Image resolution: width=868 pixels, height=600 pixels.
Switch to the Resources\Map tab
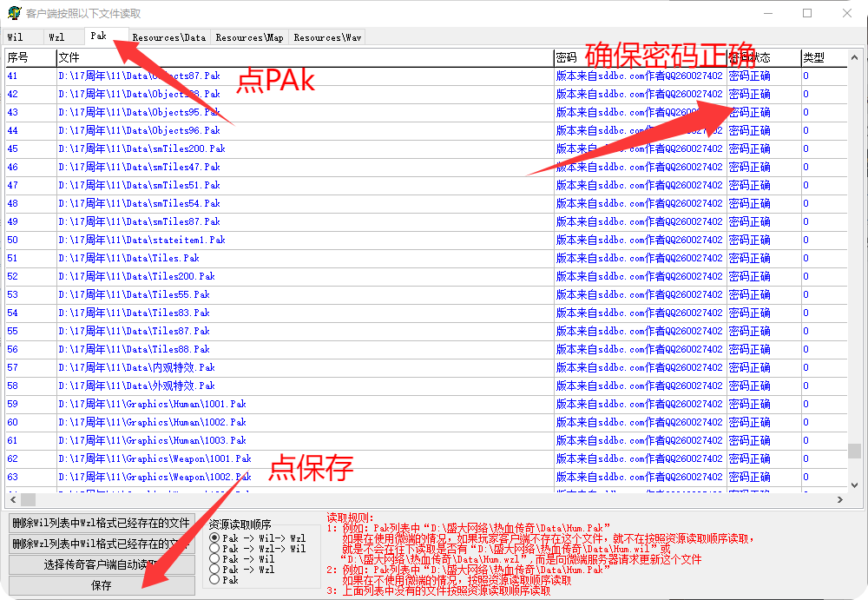pos(249,37)
